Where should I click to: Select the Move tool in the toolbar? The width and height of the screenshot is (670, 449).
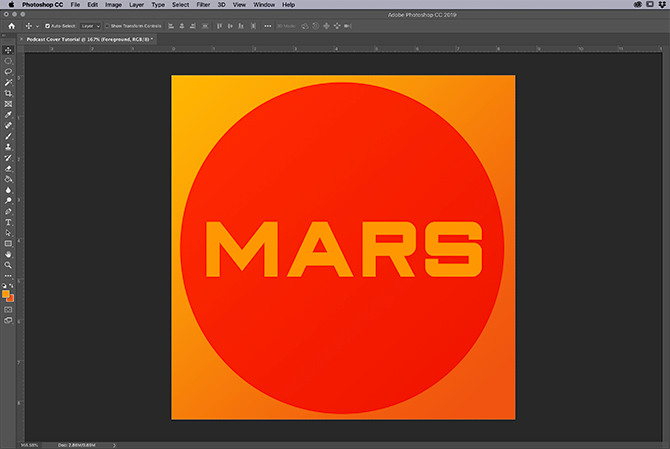click(x=8, y=49)
